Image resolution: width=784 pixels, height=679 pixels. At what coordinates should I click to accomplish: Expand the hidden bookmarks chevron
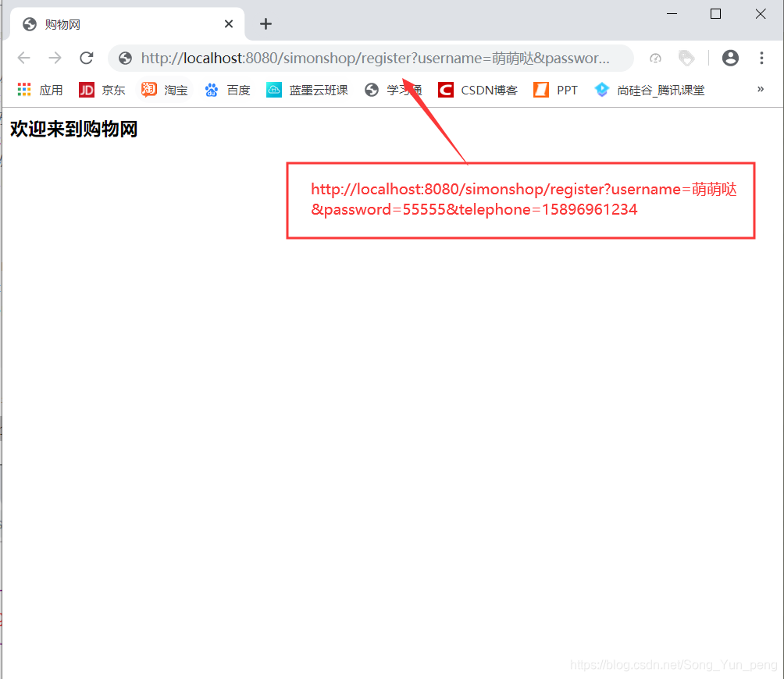coord(761,89)
